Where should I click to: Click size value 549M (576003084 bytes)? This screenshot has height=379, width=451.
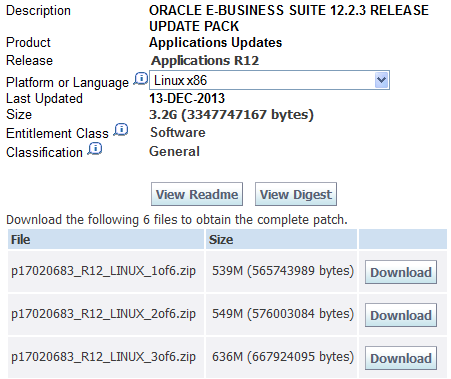283,314
